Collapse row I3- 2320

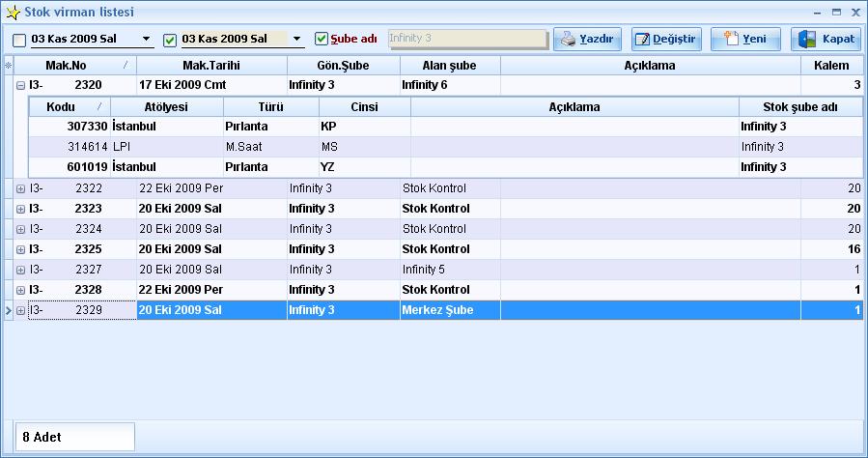(20, 86)
